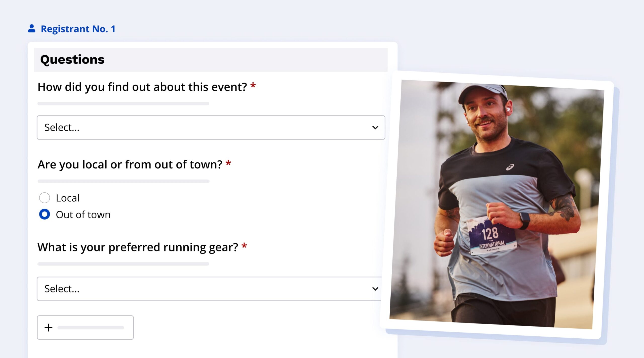The width and height of the screenshot is (644, 358).
Task: Click the chevron arrow on event source dropdown
Action: coord(375,128)
